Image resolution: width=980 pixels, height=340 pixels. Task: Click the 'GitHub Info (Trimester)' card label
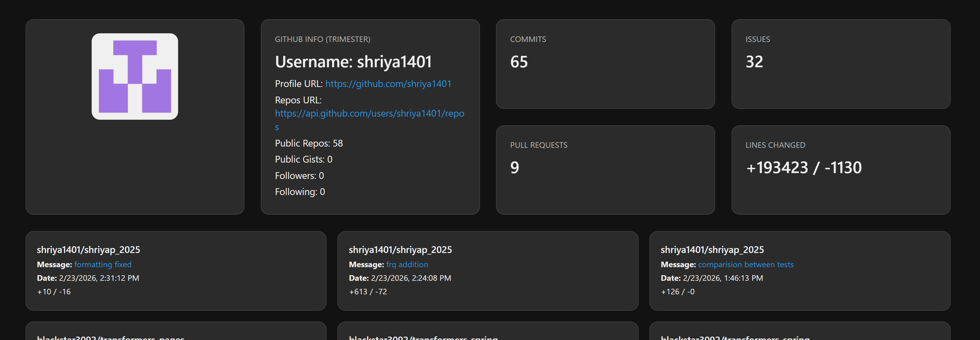coord(322,39)
